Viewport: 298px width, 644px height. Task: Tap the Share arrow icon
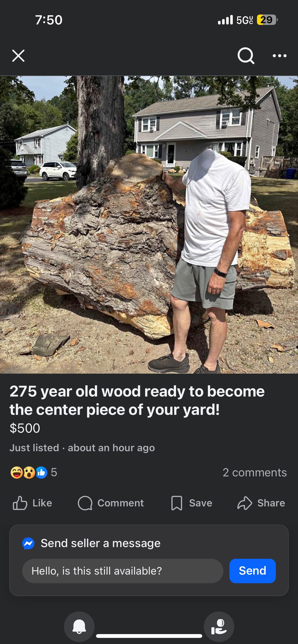(x=245, y=503)
